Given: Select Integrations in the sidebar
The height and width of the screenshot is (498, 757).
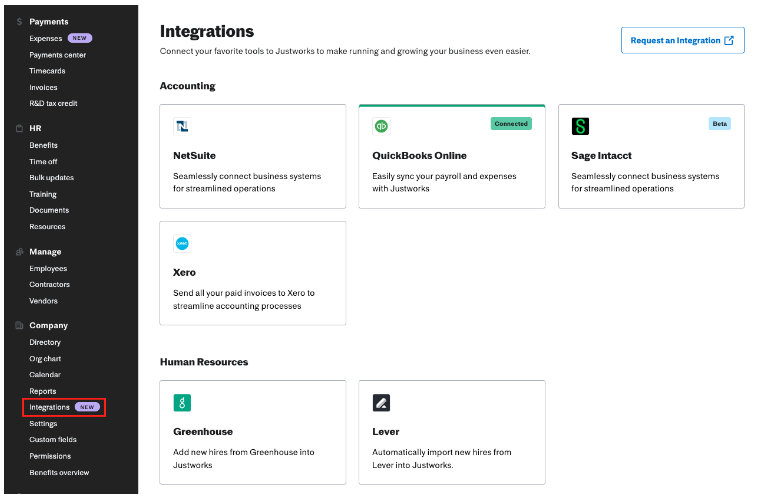Looking at the screenshot, I should click(49, 407).
